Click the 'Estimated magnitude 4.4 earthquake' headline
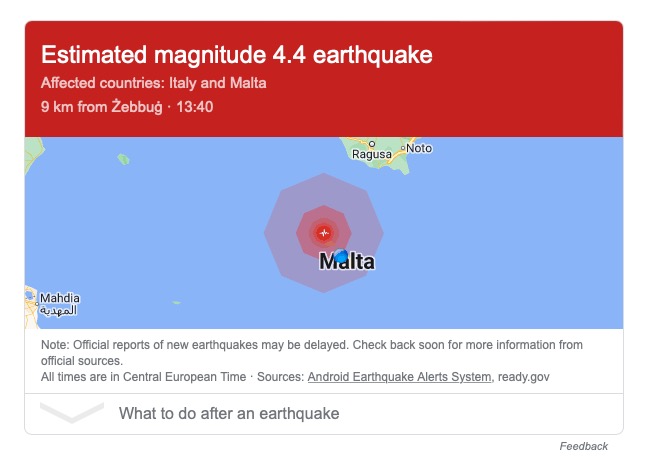The width and height of the screenshot is (654, 465). coord(236,55)
